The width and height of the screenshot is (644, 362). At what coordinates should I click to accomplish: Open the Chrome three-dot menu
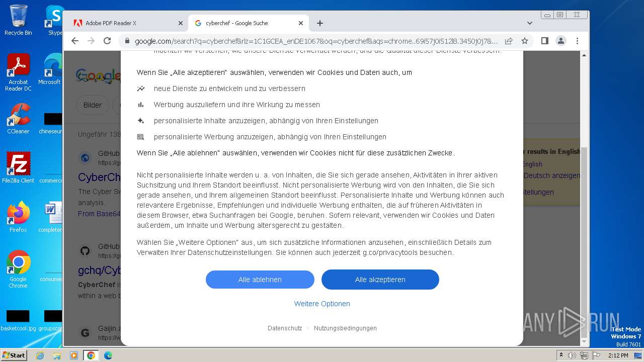pyautogui.click(x=577, y=41)
